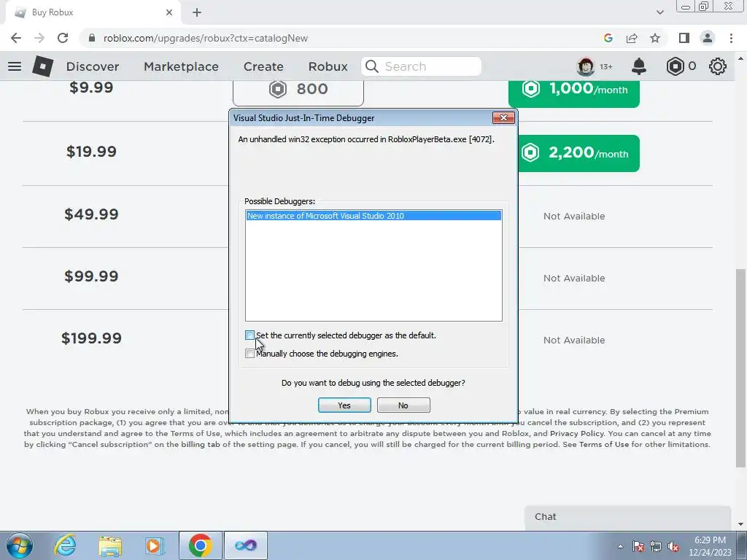Image resolution: width=747 pixels, height=560 pixels.
Task: Bookmark this page with star
Action: [x=655, y=38]
